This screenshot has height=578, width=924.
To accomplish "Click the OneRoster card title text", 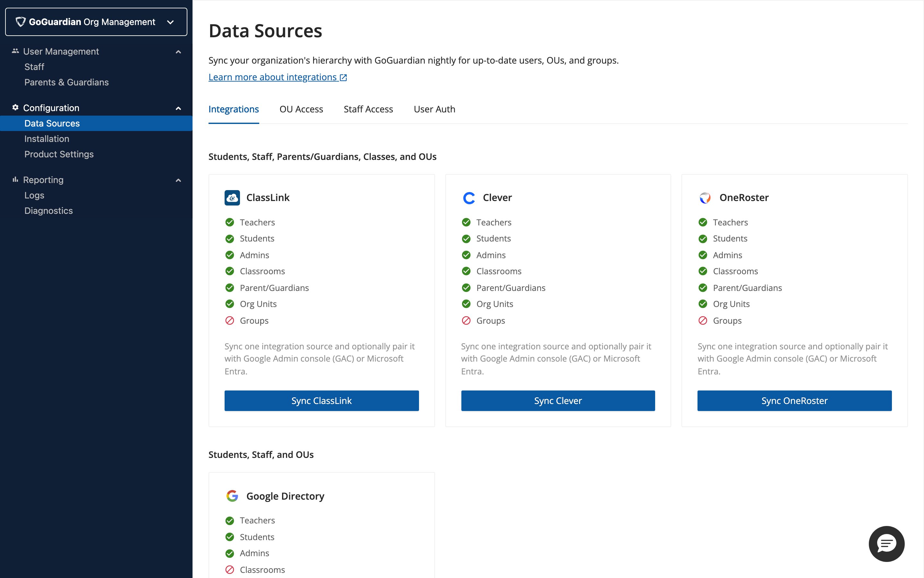I will click(744, 197).
